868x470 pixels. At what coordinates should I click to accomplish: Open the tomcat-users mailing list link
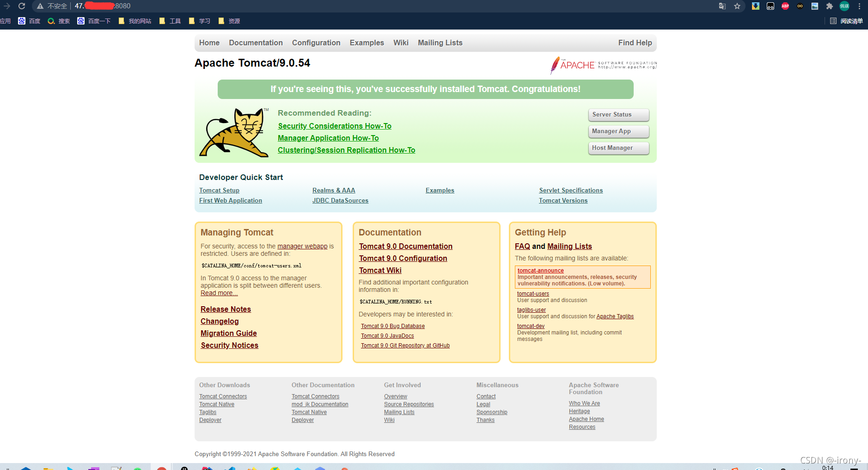533,294
